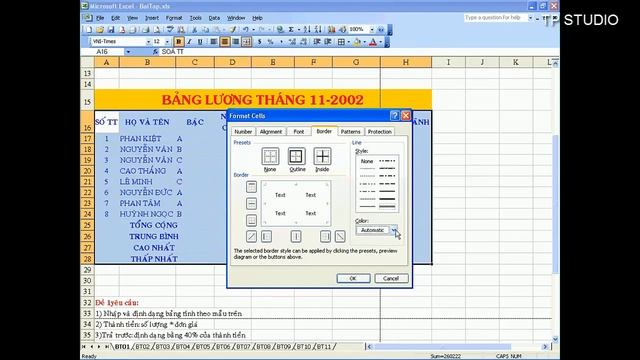Screen dimensions: 640x360
Task: Cancel the Format Cells dialog
Action: click(391, 278)
